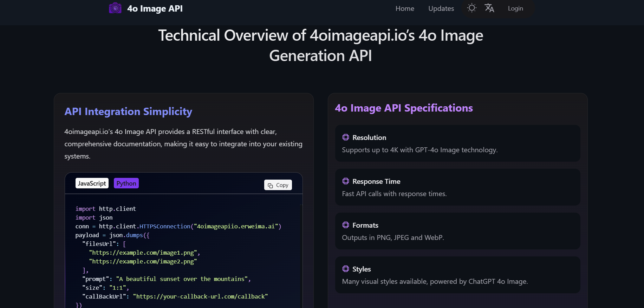The width and height of the screenshot is (644, 308).
Task: Click the "prompt" line in the code
Action: 167,279
